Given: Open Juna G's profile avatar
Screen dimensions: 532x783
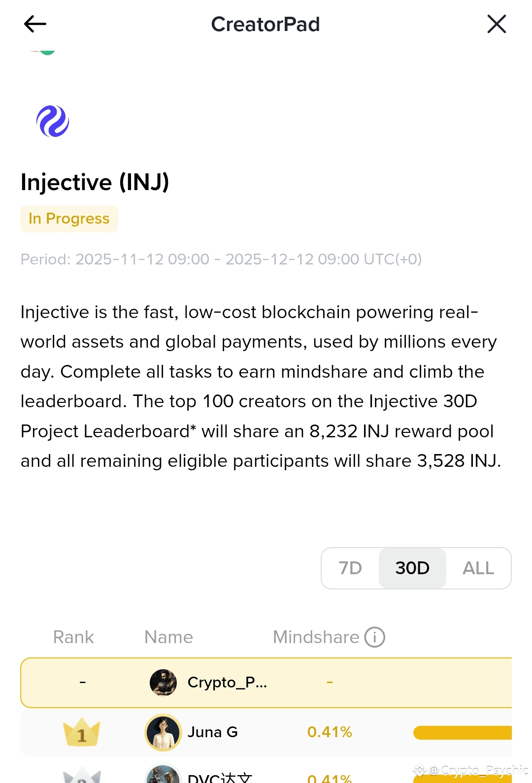Looking at the screenshot, I should 163,732.
